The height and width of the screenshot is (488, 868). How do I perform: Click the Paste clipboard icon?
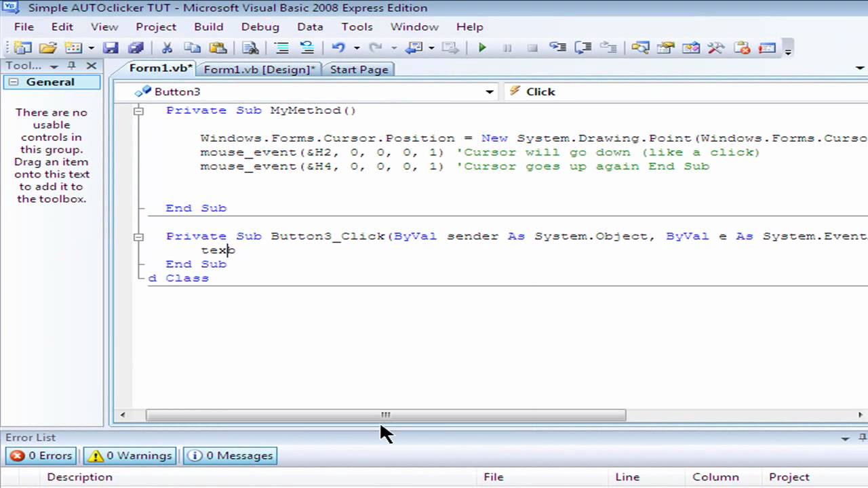pyautogui.click(x=218, y=48)
